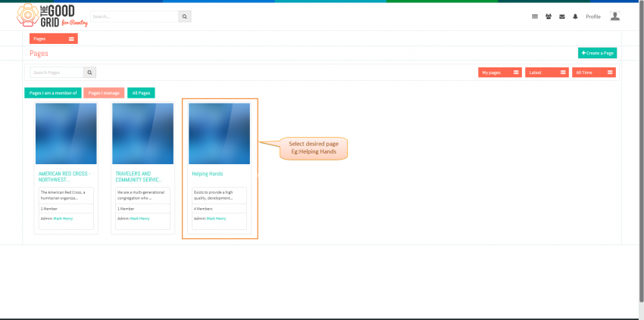The height and width of the screenshot is (320, 644).
Task: Open the people/groups icon
Action: (x=549, y=17)
